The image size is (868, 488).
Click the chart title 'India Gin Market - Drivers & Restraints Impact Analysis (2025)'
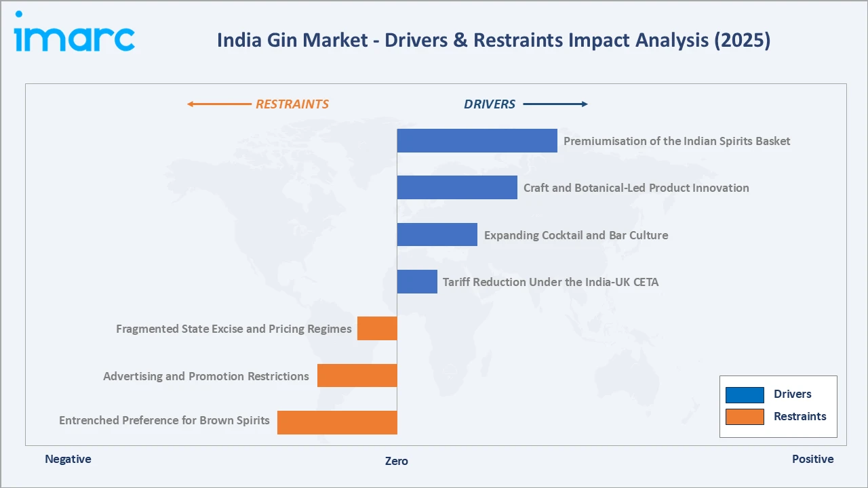tap(494, 40)
